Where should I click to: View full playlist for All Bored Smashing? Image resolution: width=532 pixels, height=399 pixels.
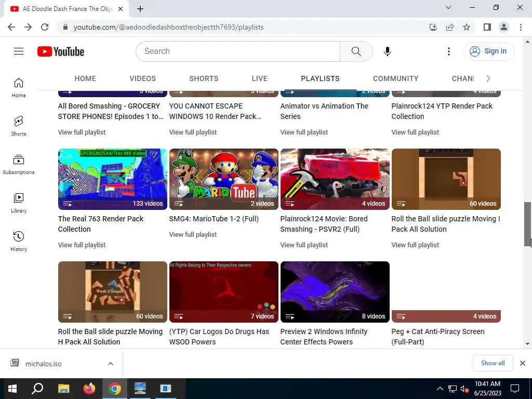[x=82, y=132]
